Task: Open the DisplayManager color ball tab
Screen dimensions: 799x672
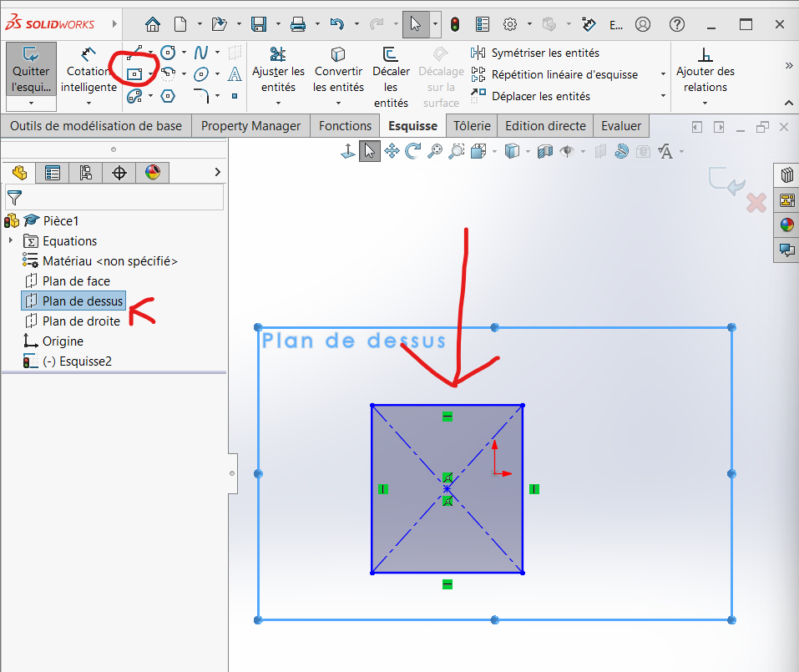Action: 152,173
